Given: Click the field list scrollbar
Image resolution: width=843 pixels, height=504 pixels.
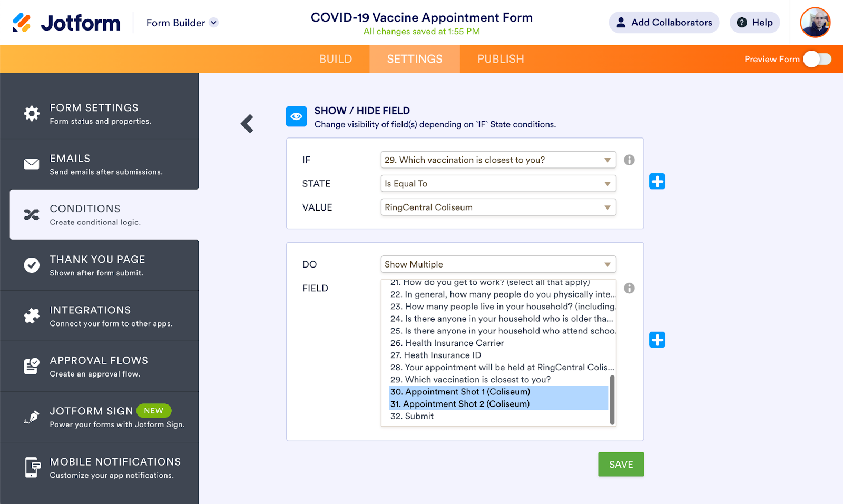Looking at the screenshot, I should pos(612,399).
